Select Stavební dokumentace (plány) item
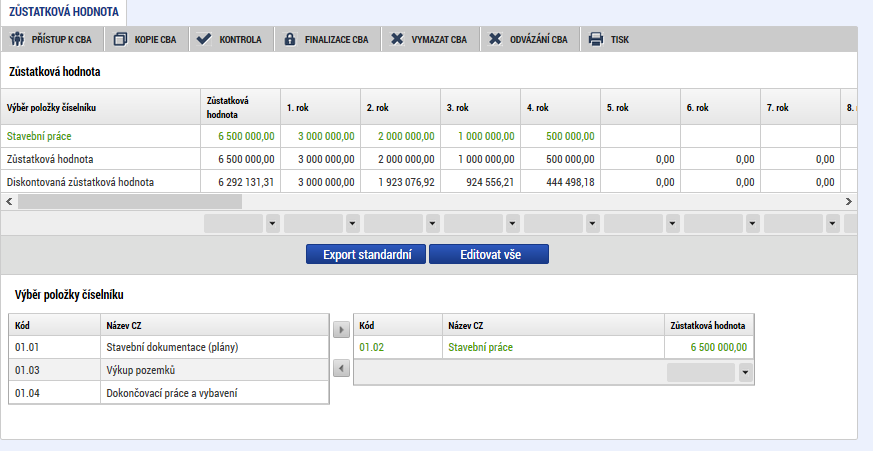The width and height of the screenshot is (873, 451). point(172,347)
